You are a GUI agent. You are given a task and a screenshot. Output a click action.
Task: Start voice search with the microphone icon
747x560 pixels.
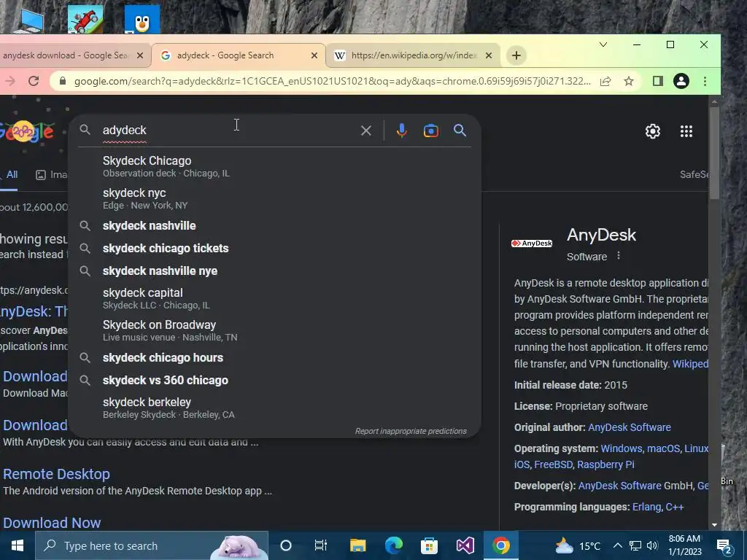pos(402,131)
